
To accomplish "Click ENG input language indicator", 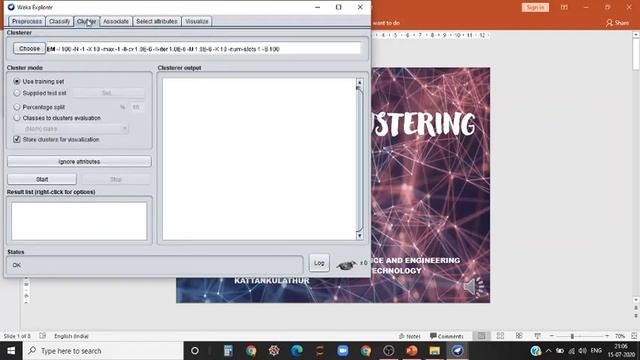I will coord(596,351).
